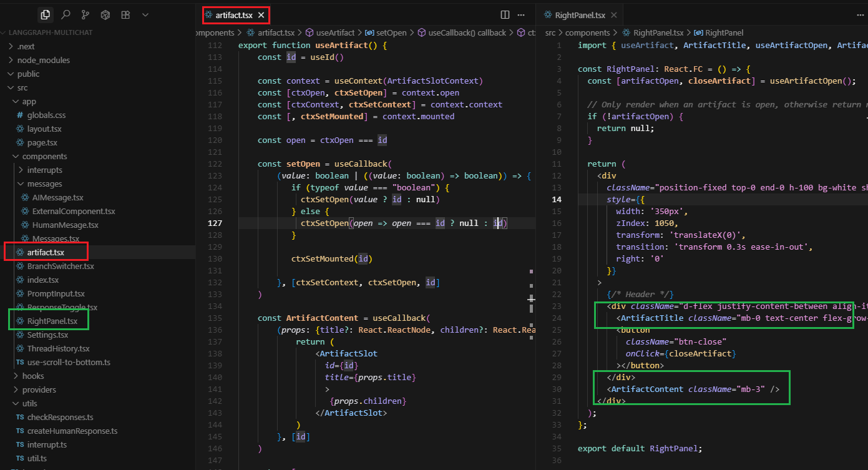Viewport: 868px width, 470px height.
Task: Expand the hooks folder
Action: [33, 376]
